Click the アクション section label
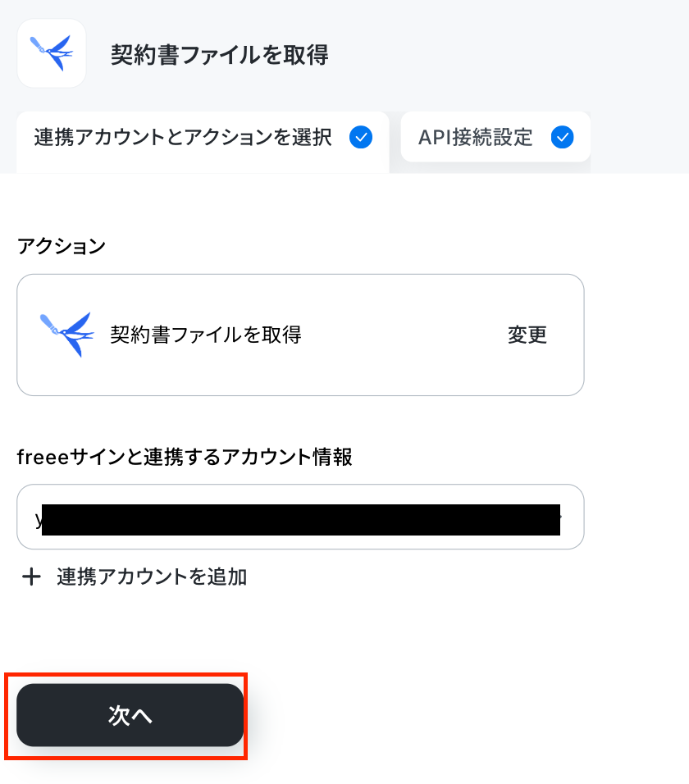Screen dimensions: 689x784 click(x=62, y=246)
